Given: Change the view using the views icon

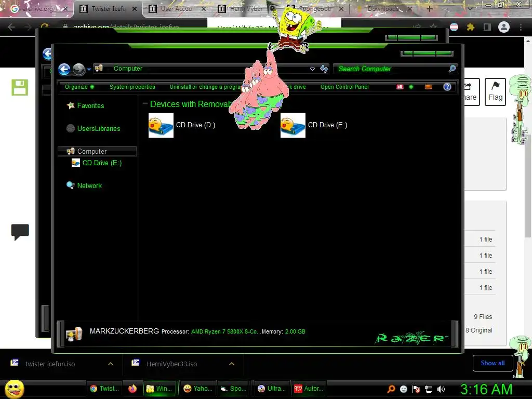Looking at the screenshot, I should 400,87.
